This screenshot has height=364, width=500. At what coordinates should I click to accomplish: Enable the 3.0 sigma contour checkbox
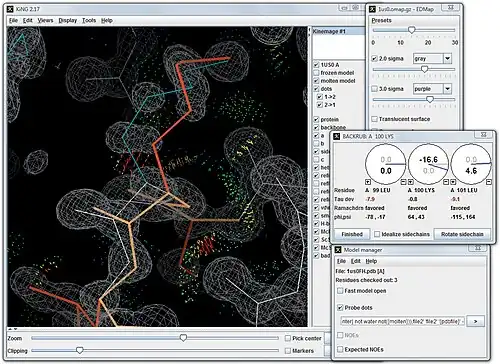(374, 89)
